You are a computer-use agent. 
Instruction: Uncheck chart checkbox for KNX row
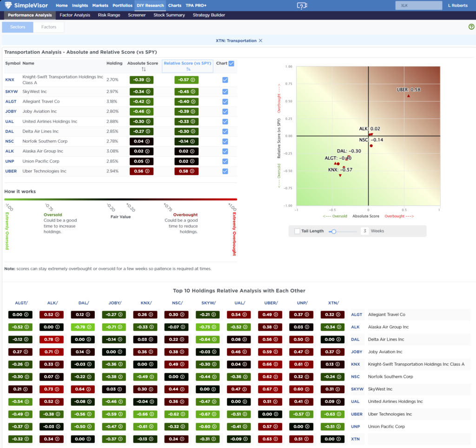(x=225, y=80)
